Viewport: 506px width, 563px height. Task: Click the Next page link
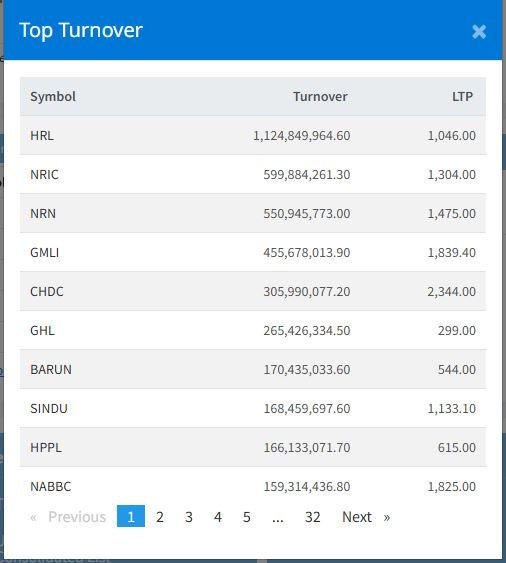click(366, 517)
